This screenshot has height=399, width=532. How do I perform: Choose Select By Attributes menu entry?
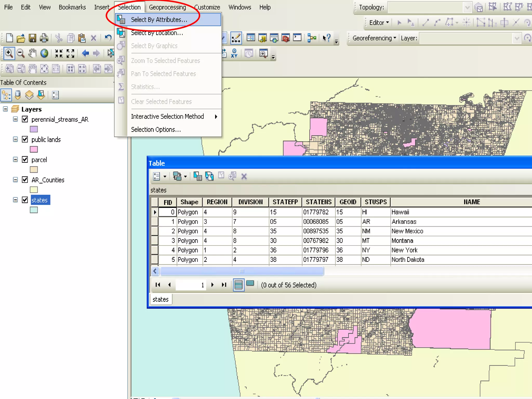click(159, 20)
